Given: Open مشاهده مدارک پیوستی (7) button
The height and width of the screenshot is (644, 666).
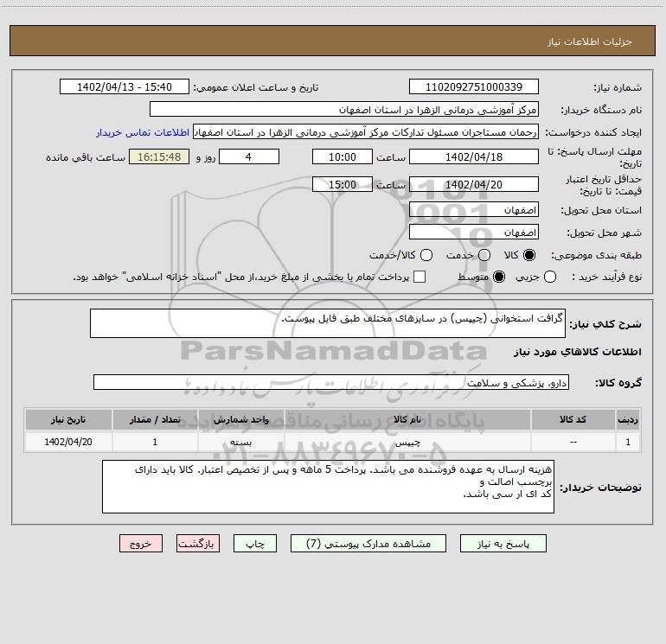Looking at the screenshot, I should 368,544.
